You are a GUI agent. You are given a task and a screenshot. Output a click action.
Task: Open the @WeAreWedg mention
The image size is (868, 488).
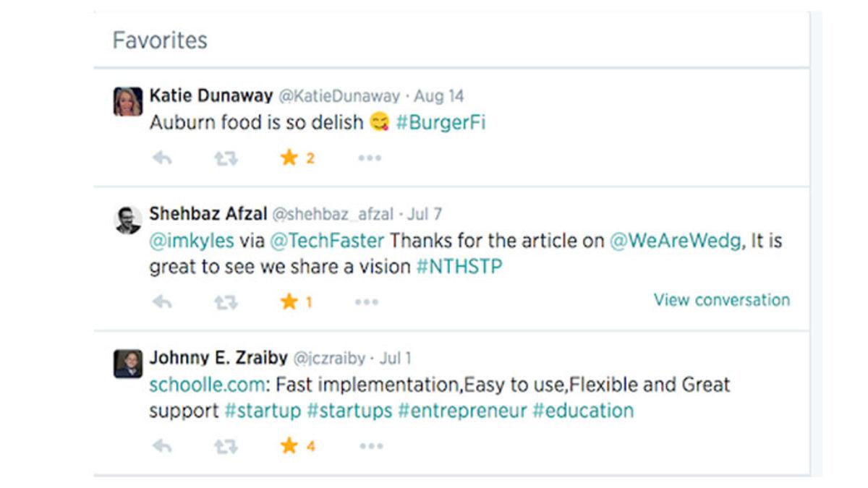(676, 241)
